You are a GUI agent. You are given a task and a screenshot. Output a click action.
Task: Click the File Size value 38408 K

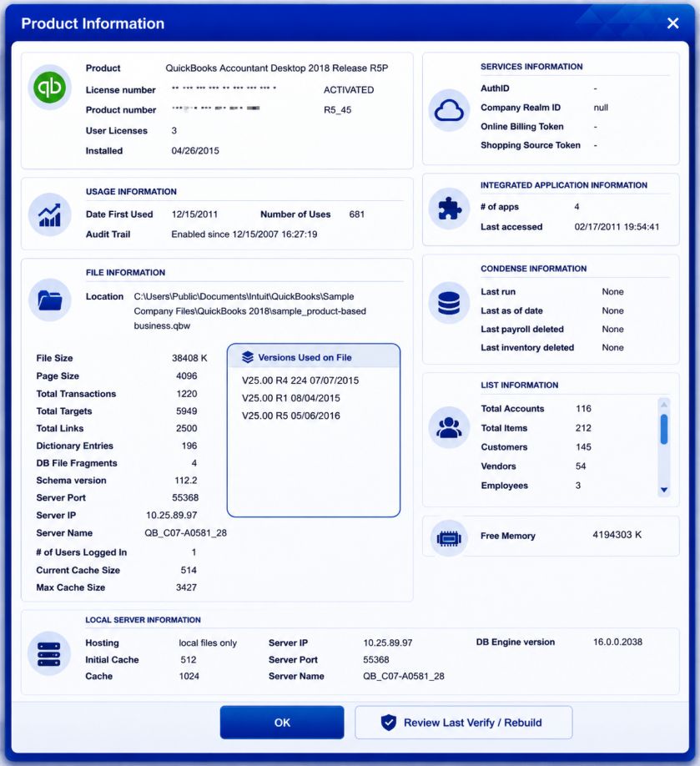pos(189,358)
